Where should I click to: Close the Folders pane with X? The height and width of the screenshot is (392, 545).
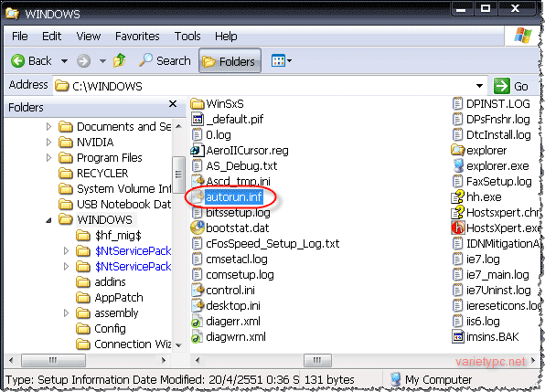[x=173, y=104]
